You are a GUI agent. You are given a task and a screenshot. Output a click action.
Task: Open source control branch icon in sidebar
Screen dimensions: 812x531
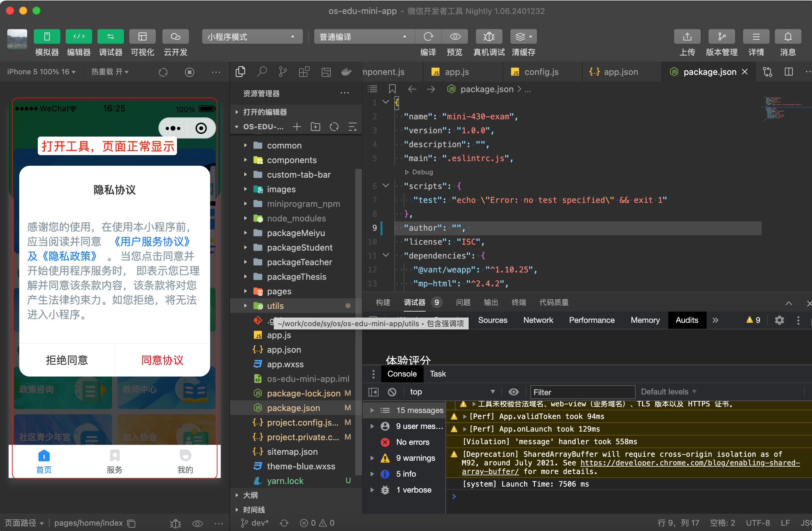point(282,72)
